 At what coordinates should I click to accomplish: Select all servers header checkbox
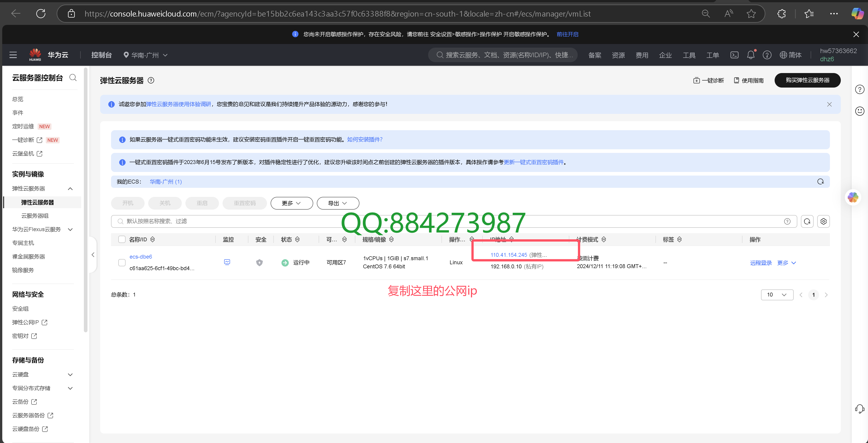point(122,239)
